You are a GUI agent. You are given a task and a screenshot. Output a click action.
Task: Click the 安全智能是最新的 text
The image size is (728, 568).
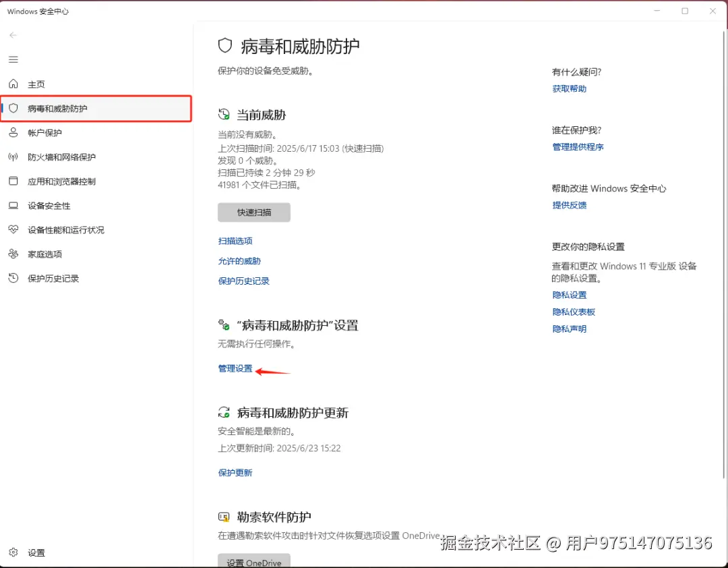(257, 431)
